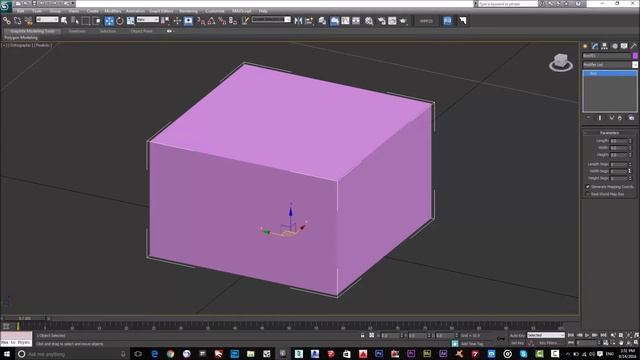Open the selection filter dropdown
640x360 pixels.
pos(47,20)
